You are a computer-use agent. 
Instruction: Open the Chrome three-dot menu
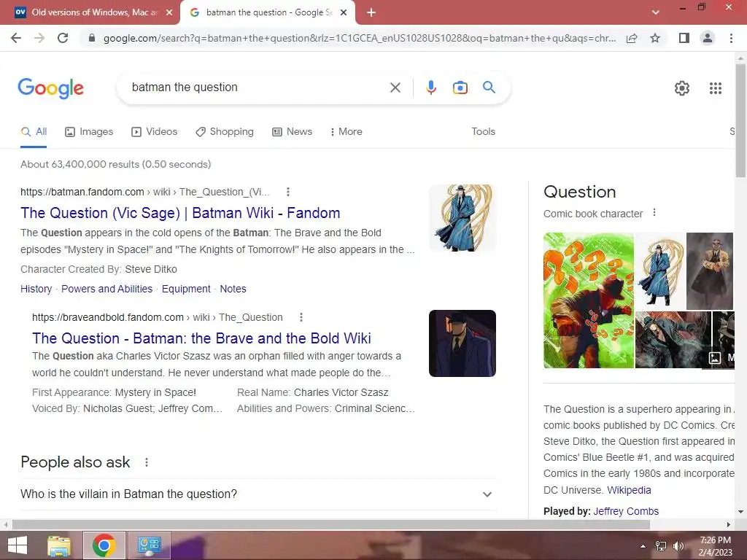[x=731, y=38]
